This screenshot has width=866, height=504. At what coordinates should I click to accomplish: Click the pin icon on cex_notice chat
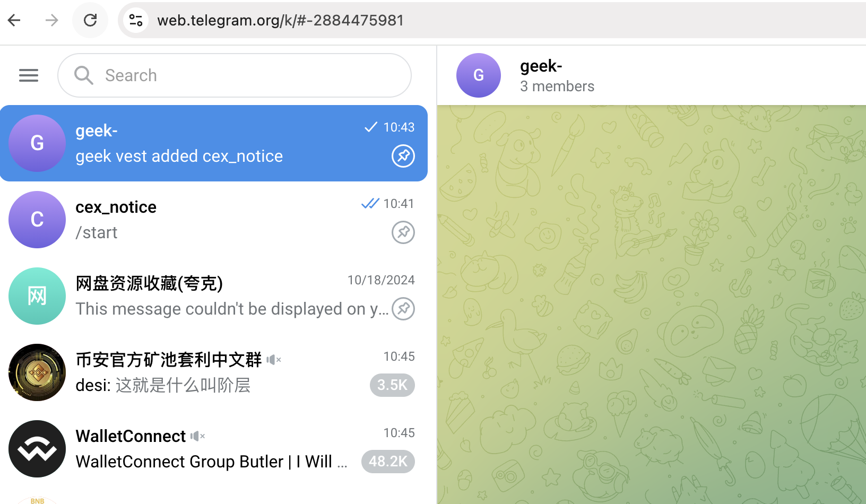[x=403, y=232]
